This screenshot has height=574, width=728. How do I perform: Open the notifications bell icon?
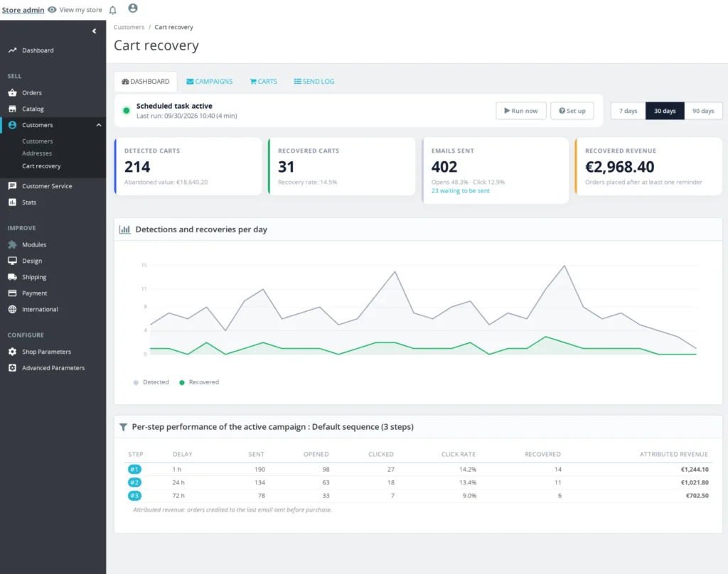click(x=113, y=10)
